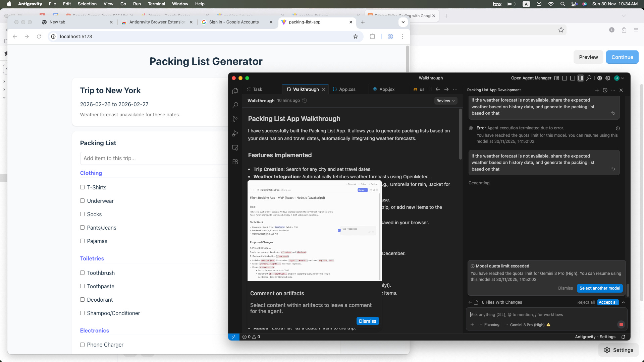The width and height of the screenshot is (644, 362).
Task: Tick the Pants/Jeans item
Action: point(82,228)
